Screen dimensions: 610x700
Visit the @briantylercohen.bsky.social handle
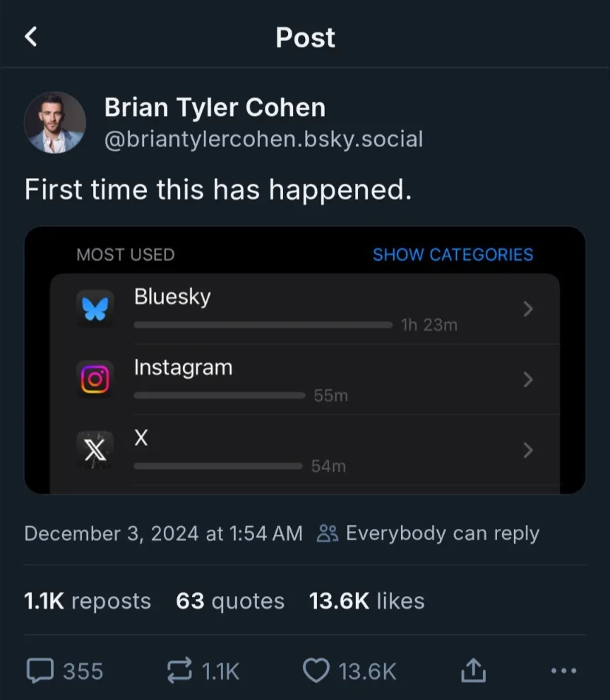[263, 138]
